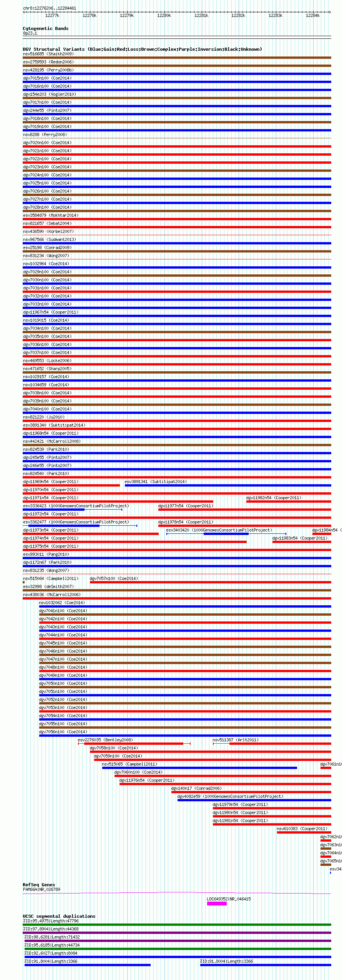Click nsv821220 (Ju2010) label
342x980 pixels.
(44, 417)
